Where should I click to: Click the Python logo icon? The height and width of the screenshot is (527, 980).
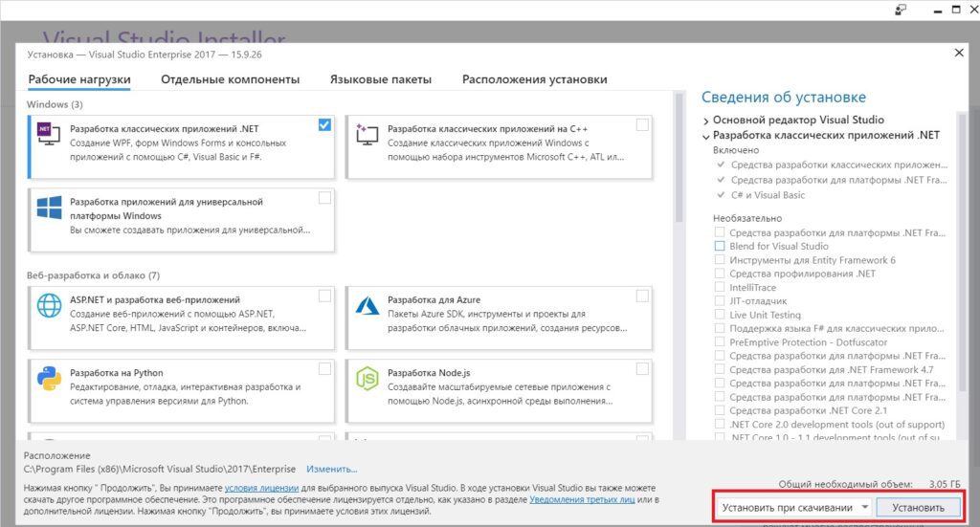click(49, 379)
